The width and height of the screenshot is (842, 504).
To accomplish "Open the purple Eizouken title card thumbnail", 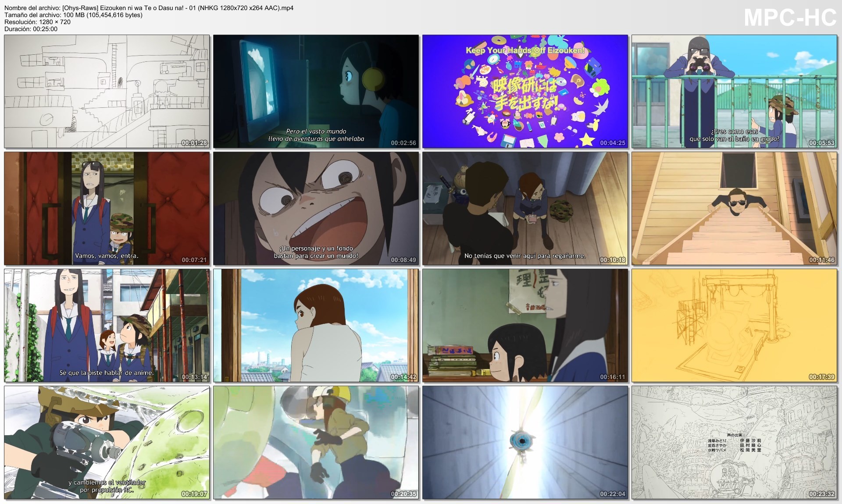I will (x=525, y=91).
